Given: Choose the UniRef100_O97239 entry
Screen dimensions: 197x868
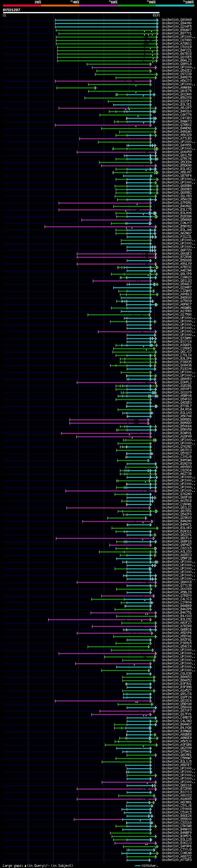Looking at the screenshot, I should 177,74.
